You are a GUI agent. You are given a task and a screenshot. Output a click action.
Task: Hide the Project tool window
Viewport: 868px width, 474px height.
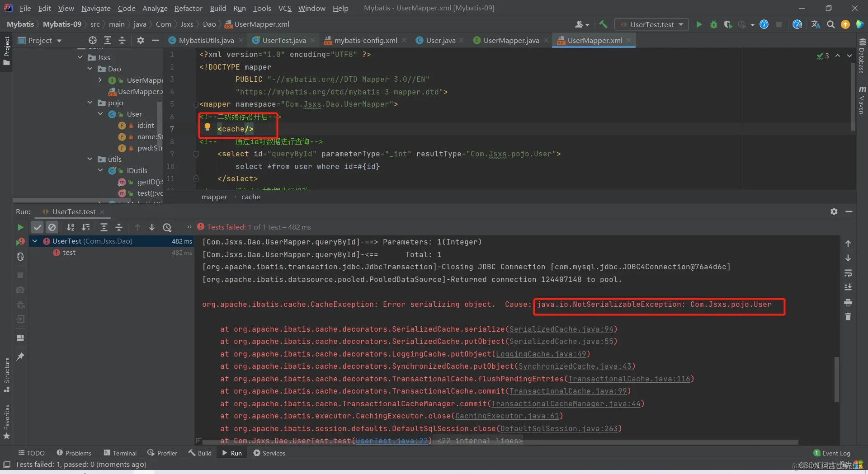point(156,40)
